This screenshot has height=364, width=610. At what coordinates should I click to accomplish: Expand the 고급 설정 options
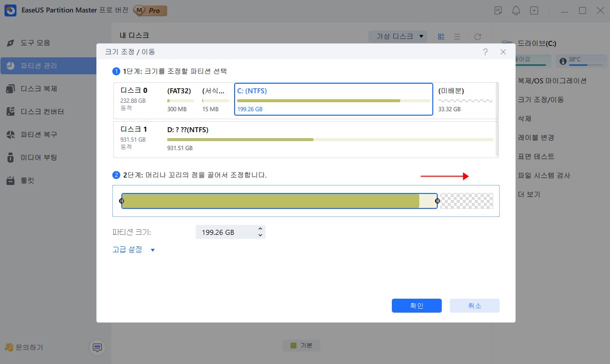(x=129, y=249)
